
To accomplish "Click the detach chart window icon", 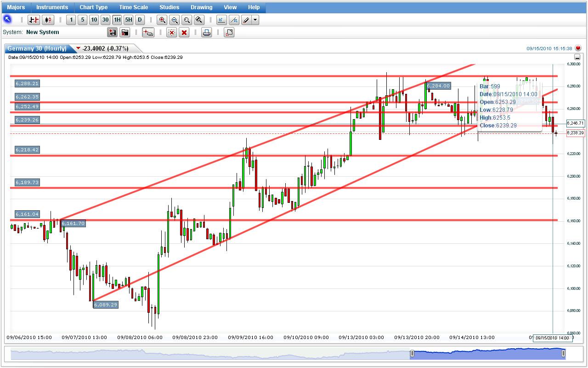I will point(229,32).
